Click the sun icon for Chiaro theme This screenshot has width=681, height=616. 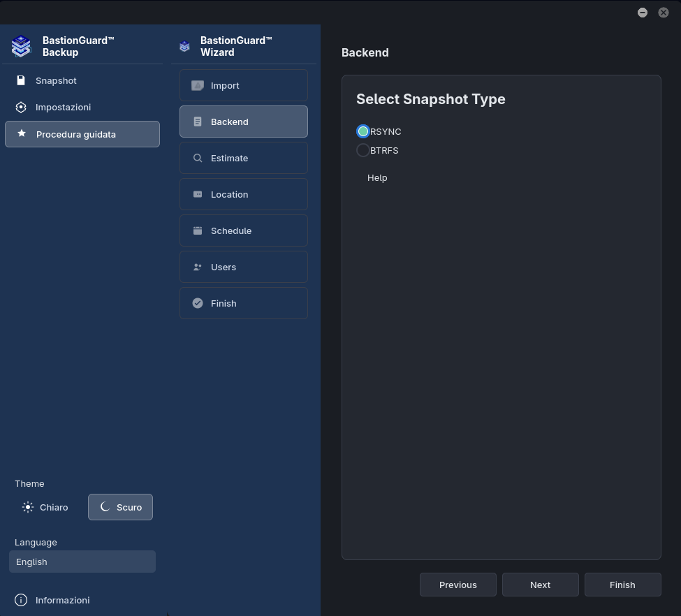click(28, 507)
